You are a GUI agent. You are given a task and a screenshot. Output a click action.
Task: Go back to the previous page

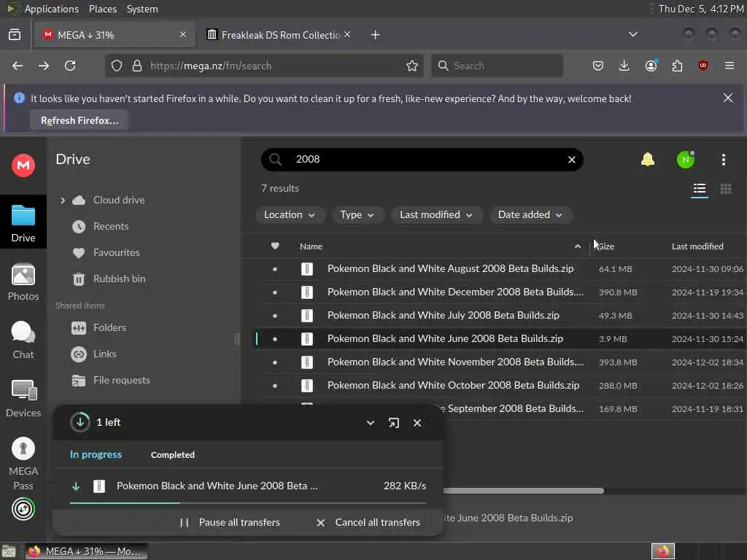[x=18, y=66]
